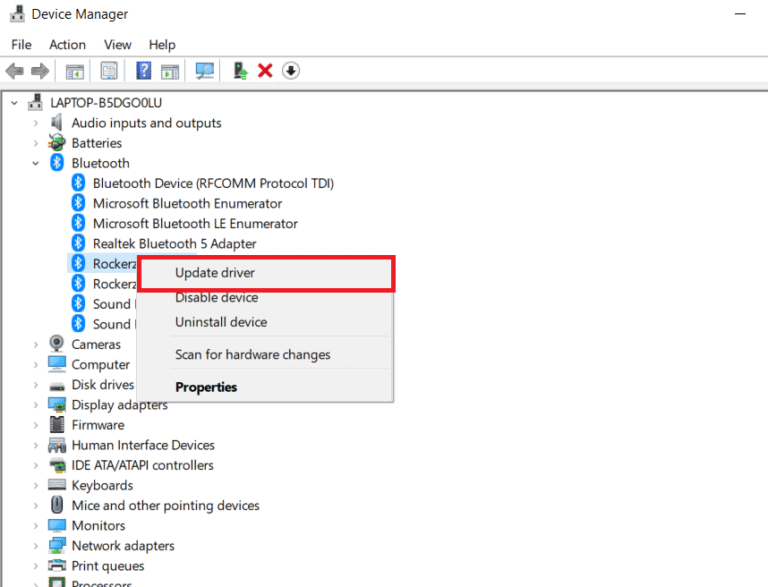Click the Disk drives icon
Screen dimensions: 768x587
57,386
